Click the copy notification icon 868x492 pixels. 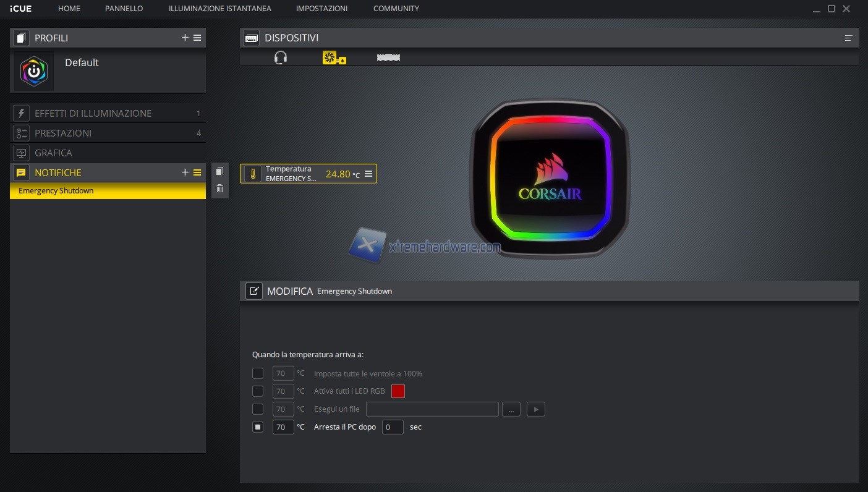(x=219, y=171)
